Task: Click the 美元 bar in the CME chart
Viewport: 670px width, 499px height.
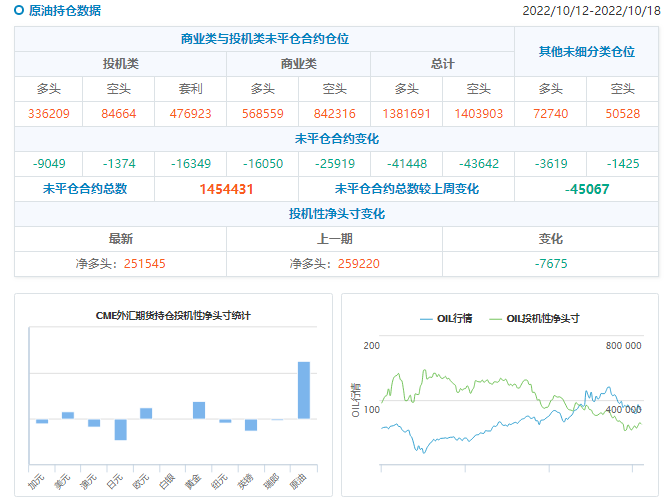Action: pyautogui.click(x=68, y=415)
